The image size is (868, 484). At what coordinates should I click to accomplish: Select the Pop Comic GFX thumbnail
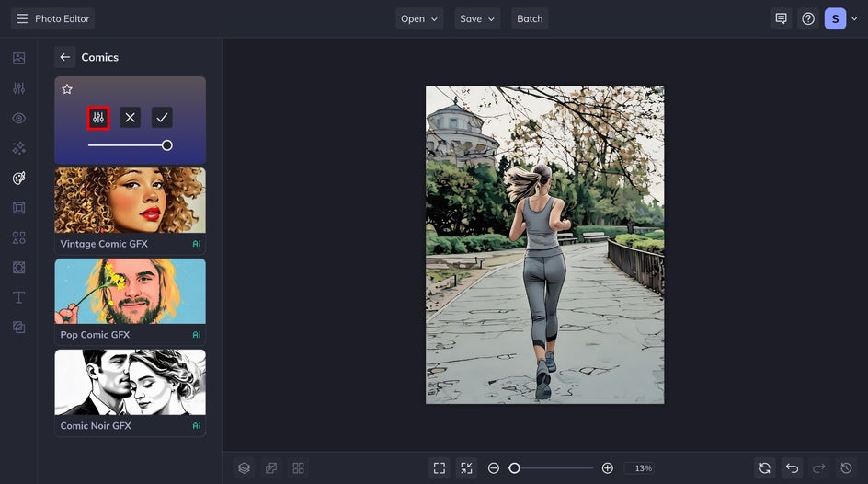[130, 301]
